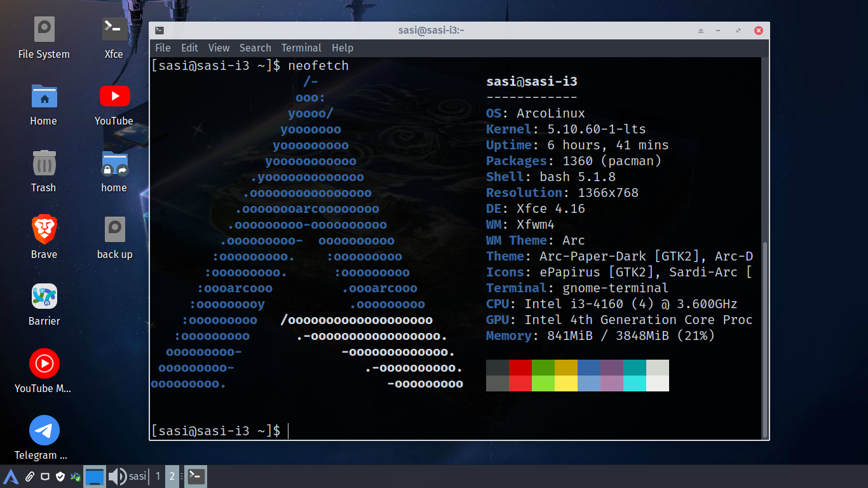This screenshot has width=868, height=488.
Task: Click the 'Kernel: 5.10.60-1-lts' line
Action: 566,129
